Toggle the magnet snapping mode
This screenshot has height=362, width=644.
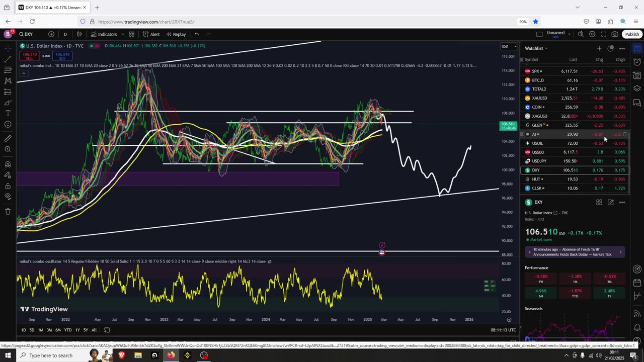(8, 164)
